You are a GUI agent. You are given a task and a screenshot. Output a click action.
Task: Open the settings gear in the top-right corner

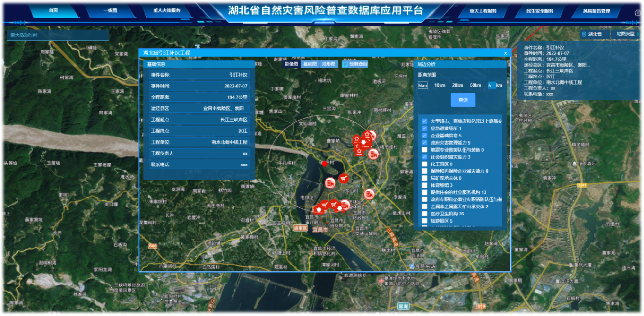point(638,12)
